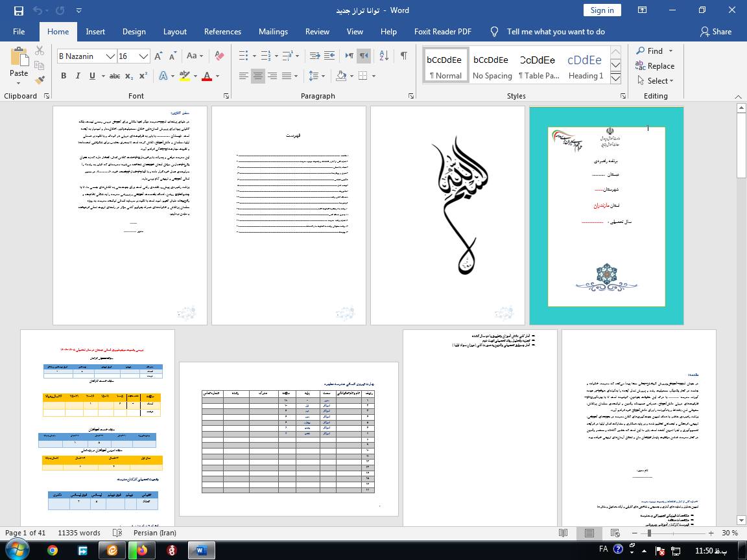Toggle right-to-left text direction
The height and width of the screenshot is (560, 747).
[364, 56]
